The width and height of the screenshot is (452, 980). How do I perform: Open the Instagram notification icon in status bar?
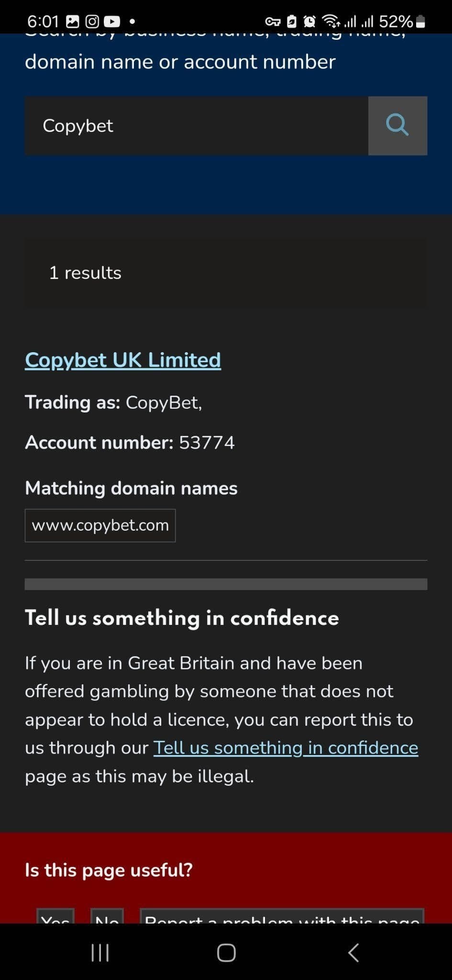91,21
